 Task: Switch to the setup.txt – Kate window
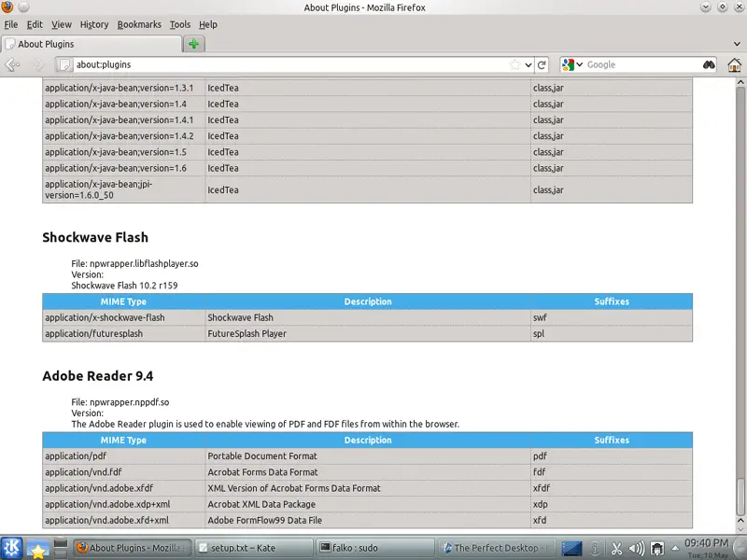tap(254, 548)
